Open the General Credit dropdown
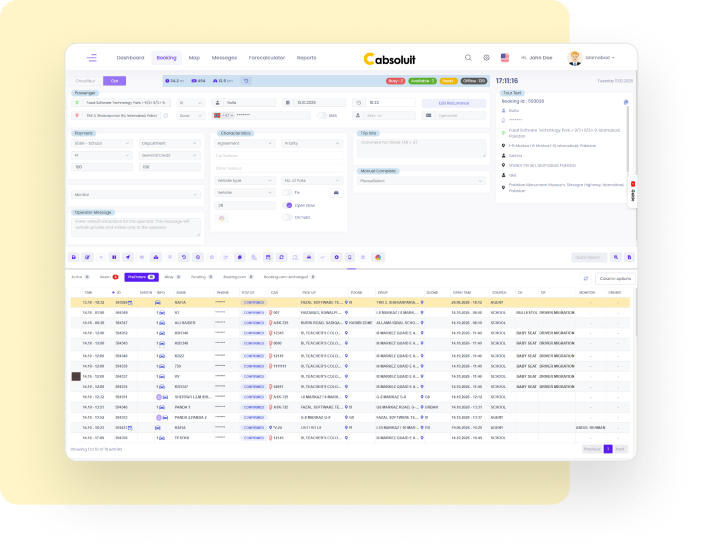The height and width of the screenshot is (553, 701). coord(169,155)
